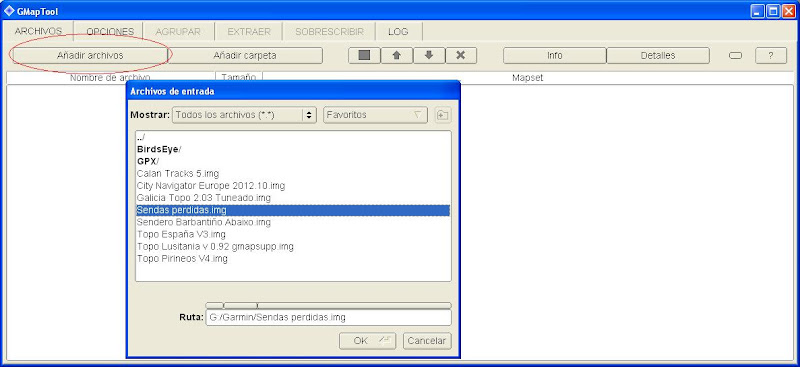Image resolution: width=800 pixels, height=367 pixels.
Task: Select Sendero Barbantiño Abaixo.img
Action: point(293,223)
